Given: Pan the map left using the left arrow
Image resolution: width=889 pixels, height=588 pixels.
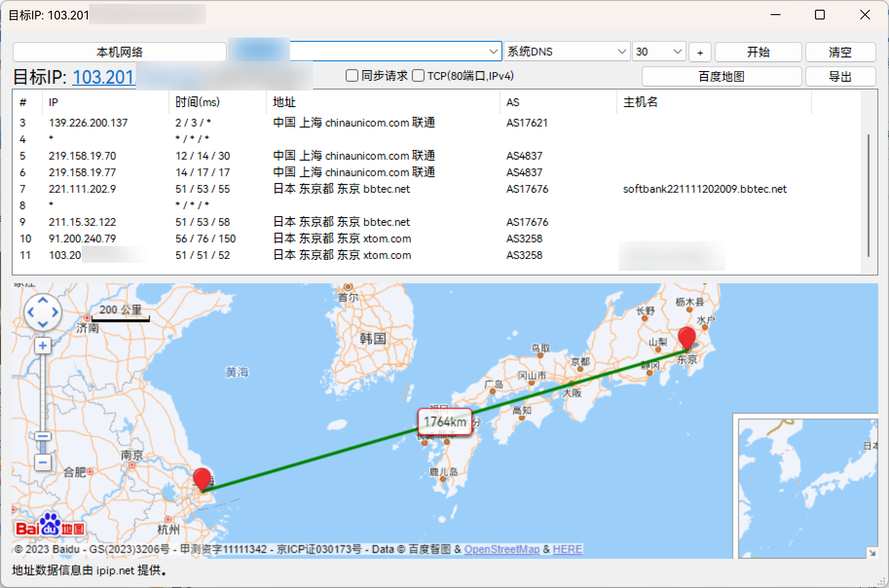Looking at the screenshot, I should click(31, 312).
